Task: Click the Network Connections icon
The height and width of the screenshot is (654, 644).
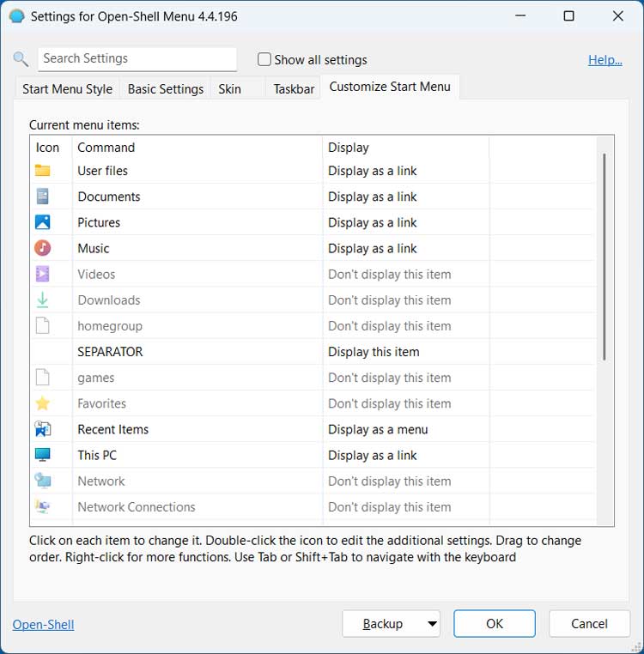Action: coord(43,506)
